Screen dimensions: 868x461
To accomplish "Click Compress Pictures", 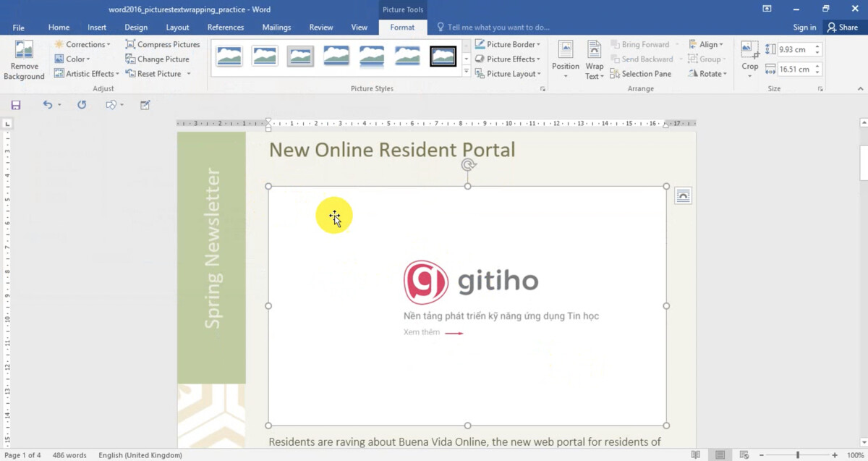I will click(x=163, y=44).
